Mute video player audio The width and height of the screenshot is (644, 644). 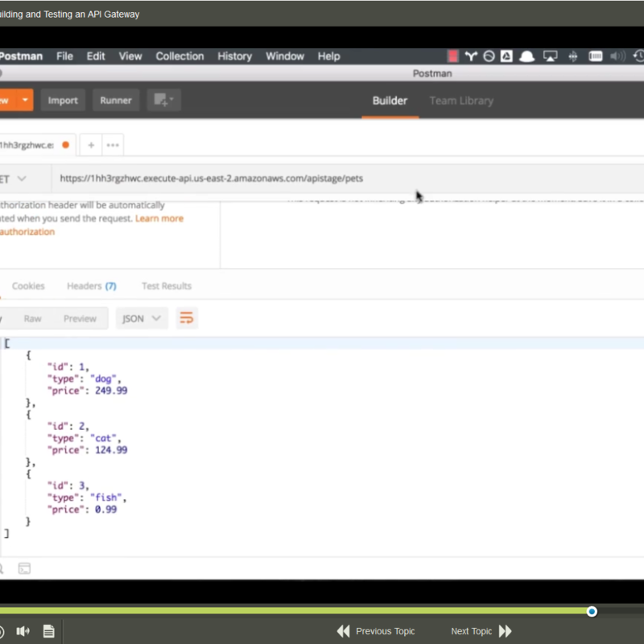coord(23,631)
